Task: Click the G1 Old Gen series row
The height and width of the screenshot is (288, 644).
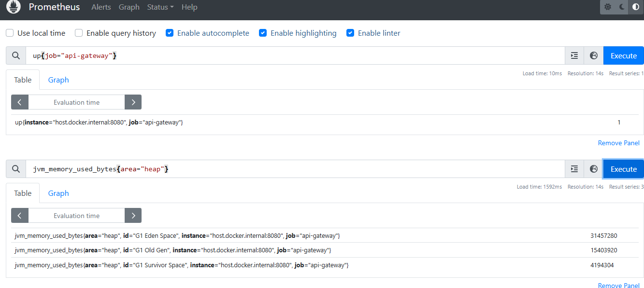Action: click(x=324, y=250)
